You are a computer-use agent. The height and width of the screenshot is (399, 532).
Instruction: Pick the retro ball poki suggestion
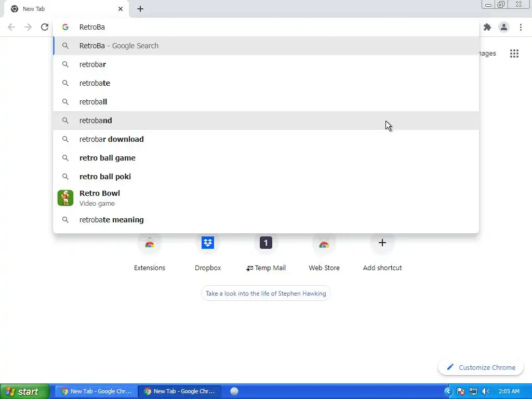[x=266, y=177]
